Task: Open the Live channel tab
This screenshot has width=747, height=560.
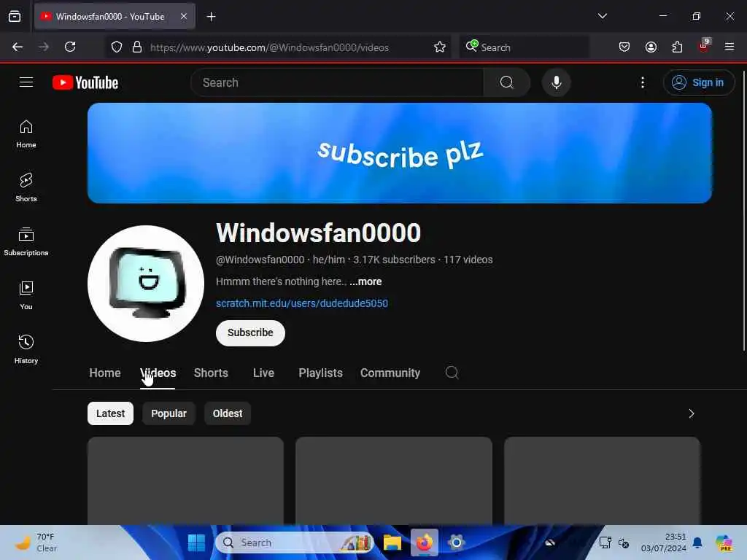Action: (x=263, y=373)
